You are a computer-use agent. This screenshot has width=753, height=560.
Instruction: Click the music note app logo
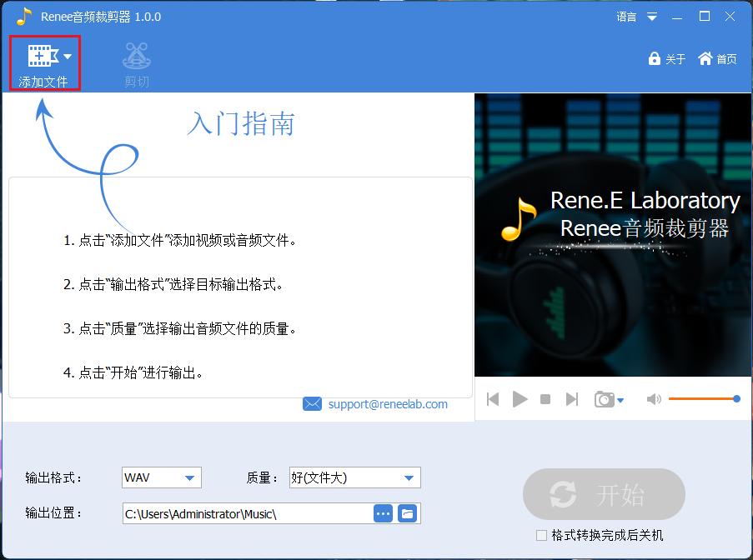(23, 17)
